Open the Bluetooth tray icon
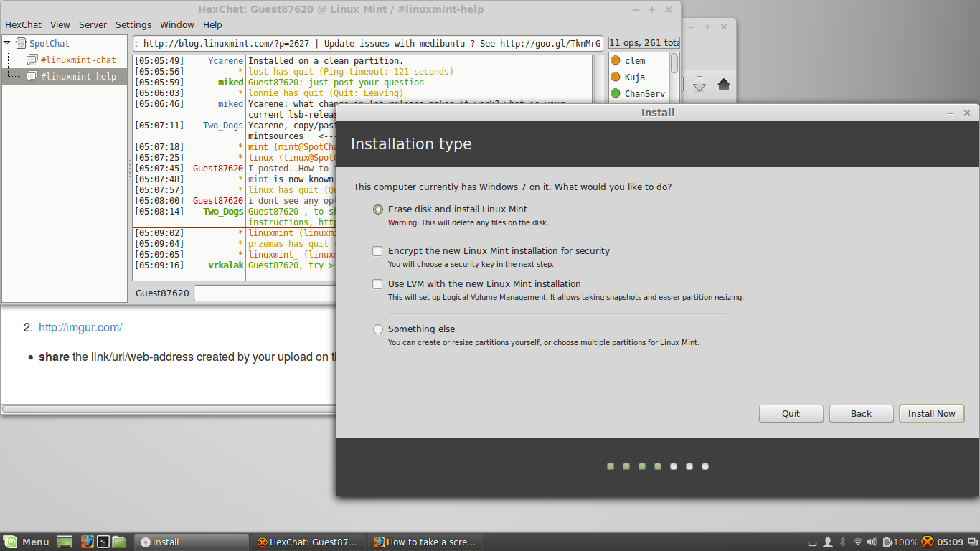The width and height of the screenshot is (980, 551). [842, 542]
